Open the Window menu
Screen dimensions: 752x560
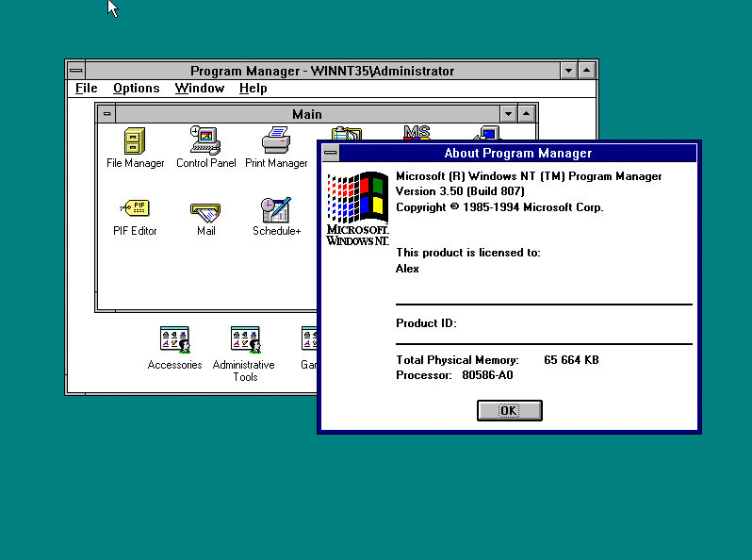200,89
